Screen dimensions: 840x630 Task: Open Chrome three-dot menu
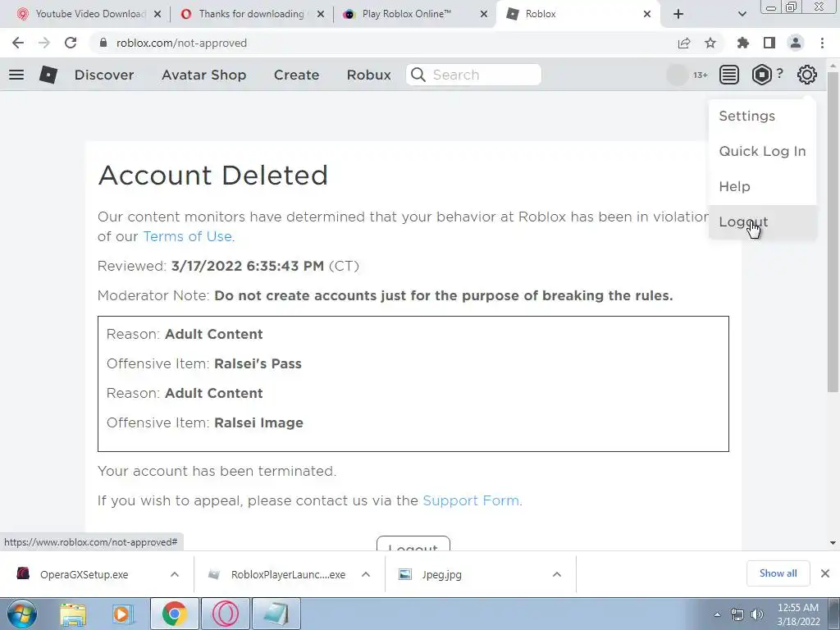(x=822, y=43)
